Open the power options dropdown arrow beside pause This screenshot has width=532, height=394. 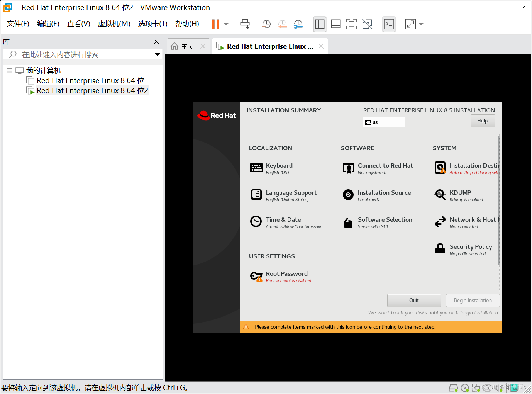(226, 24)
